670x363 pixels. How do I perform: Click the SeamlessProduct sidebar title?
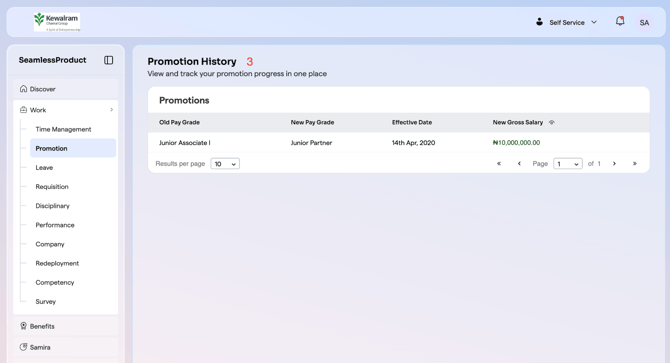tap(52, 60)
